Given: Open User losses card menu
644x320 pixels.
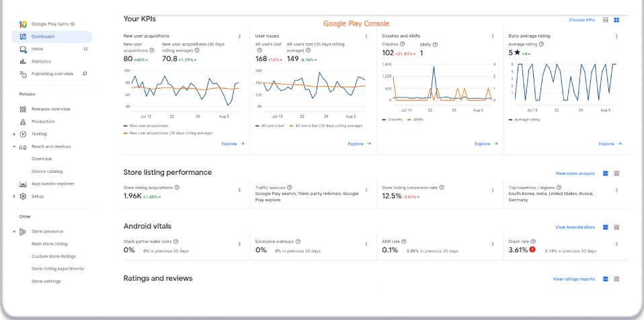Looking at the screenshot, I should [366, 36].
